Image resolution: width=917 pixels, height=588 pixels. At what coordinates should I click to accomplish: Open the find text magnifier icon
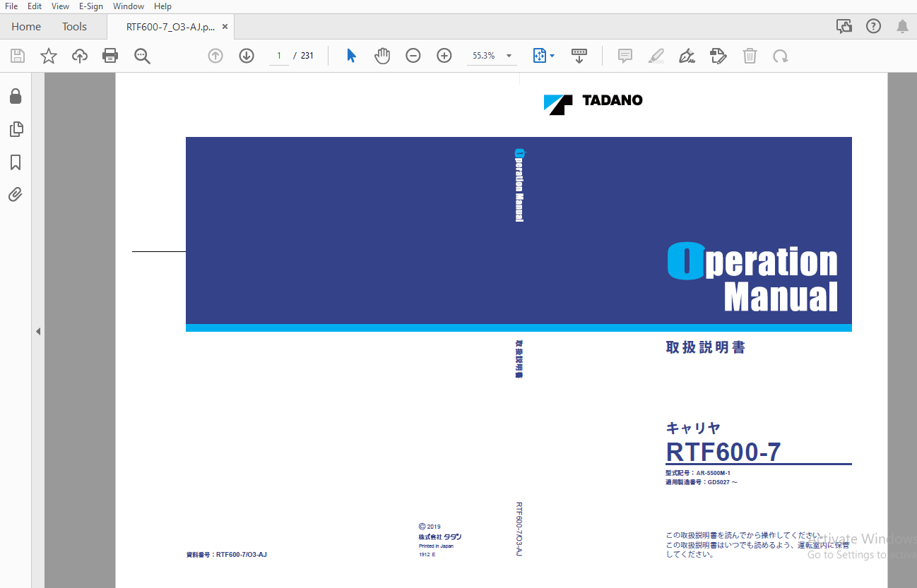[142, 56]
